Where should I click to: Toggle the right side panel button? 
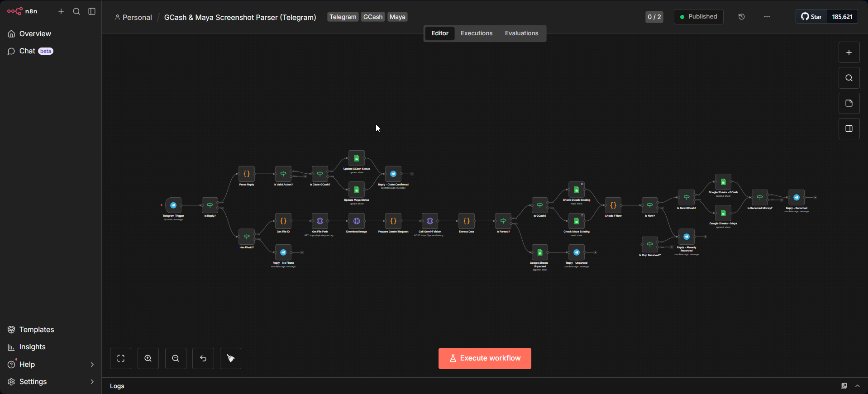[849, 128]
